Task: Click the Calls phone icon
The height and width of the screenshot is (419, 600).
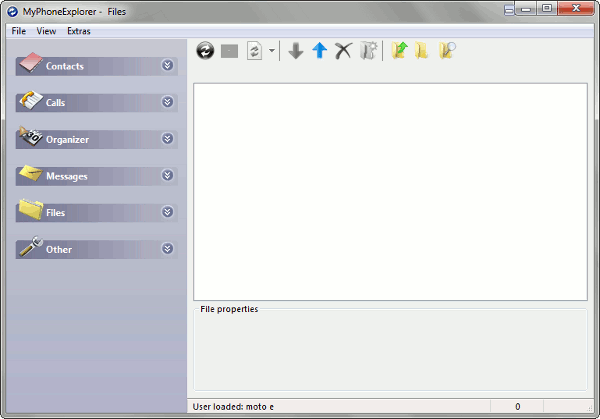Action: pos(31,99)
